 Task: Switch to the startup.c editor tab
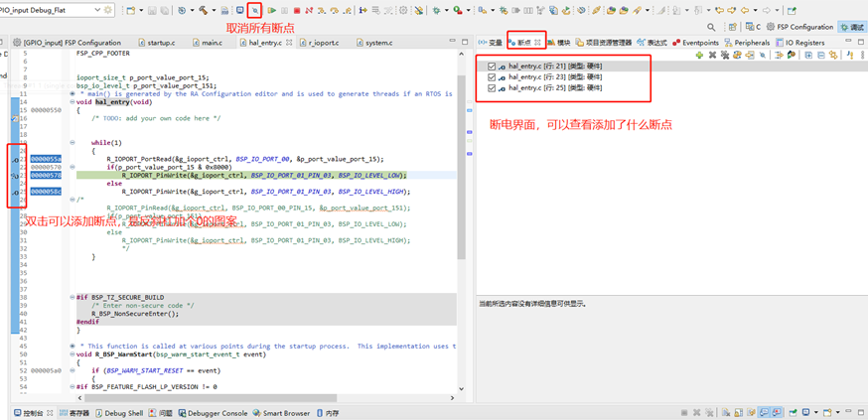click(x=157, y=42)
